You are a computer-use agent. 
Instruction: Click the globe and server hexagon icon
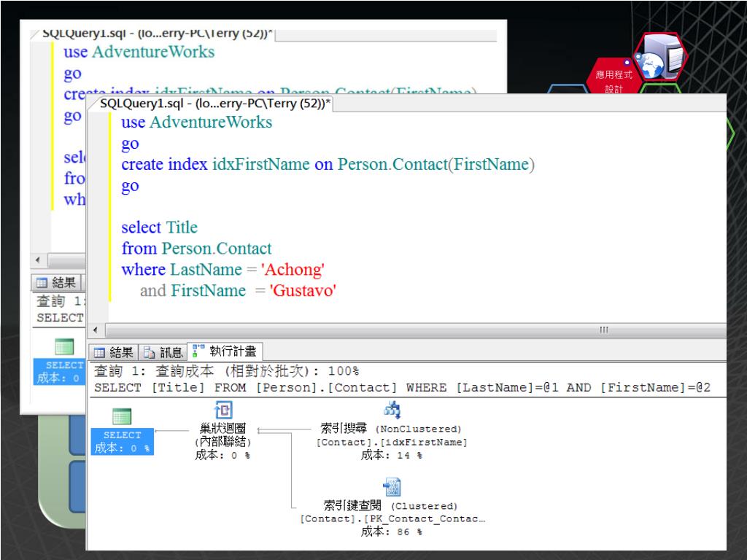click(660, 58)
